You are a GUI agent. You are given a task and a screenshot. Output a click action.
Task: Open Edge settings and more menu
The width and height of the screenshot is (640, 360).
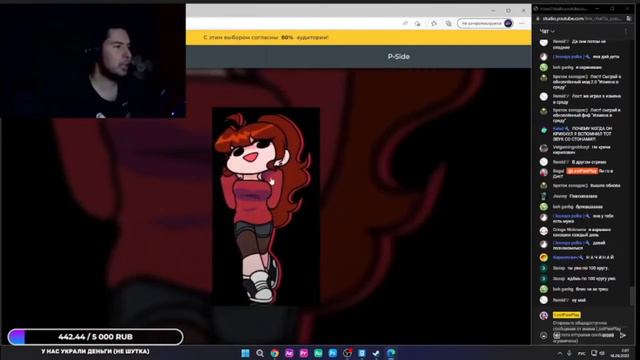522,23
